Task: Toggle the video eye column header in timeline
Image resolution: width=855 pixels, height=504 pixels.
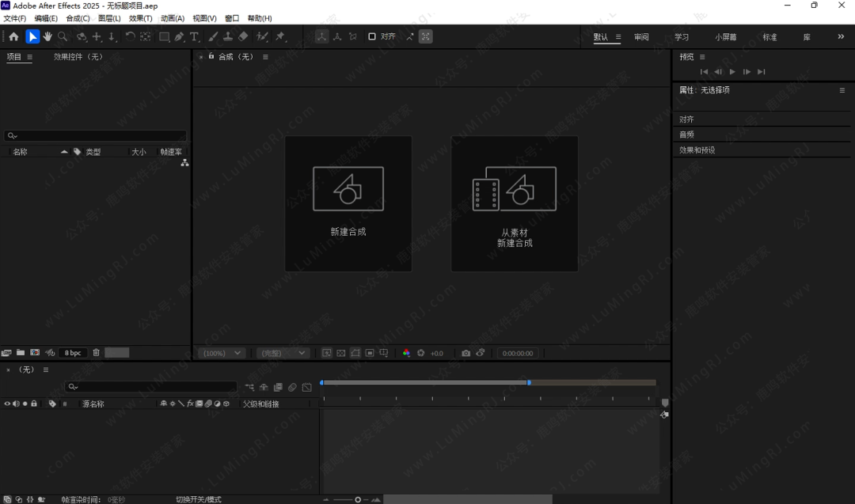Action: (x=7, y=404)
